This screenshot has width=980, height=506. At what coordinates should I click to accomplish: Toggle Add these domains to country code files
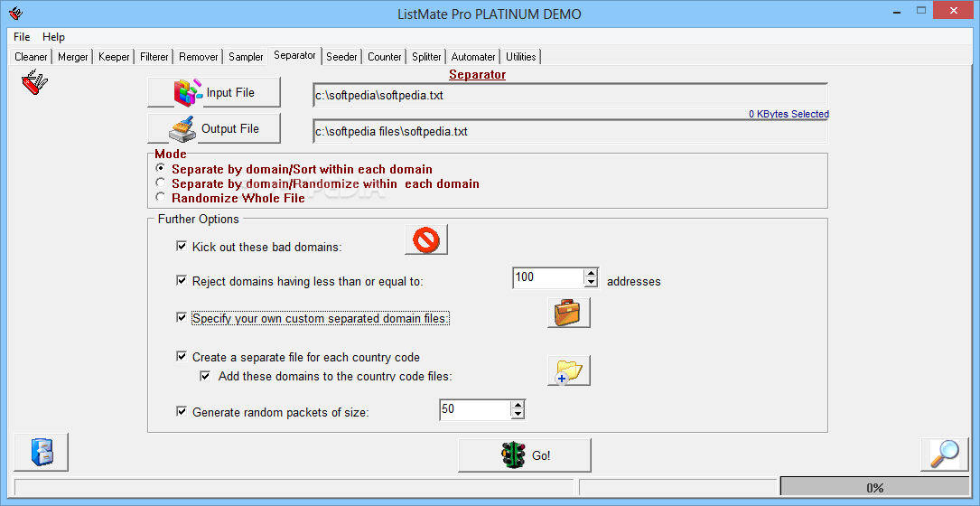click(205, 376)
